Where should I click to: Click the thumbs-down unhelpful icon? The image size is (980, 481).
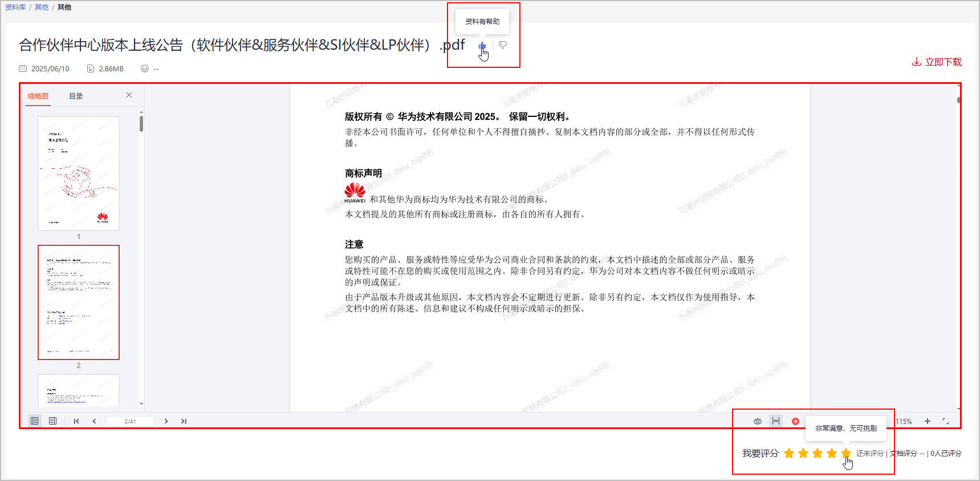coord(502,45)
